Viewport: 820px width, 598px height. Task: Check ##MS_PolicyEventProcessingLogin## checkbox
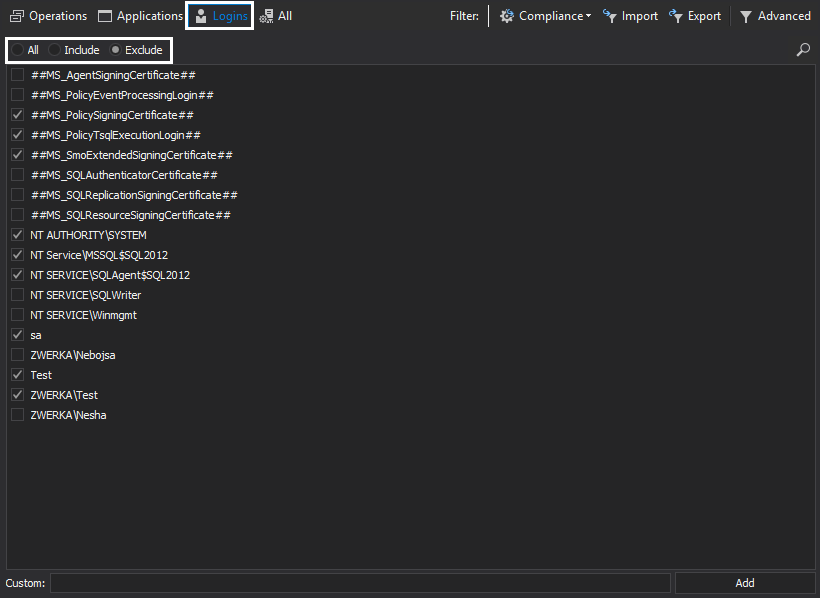pos(18,95)
